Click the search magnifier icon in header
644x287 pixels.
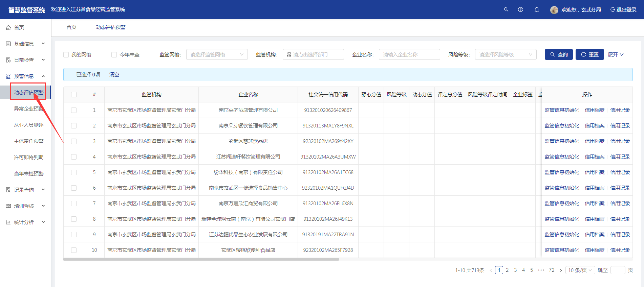pyautogui.click(x=506, y=9)
